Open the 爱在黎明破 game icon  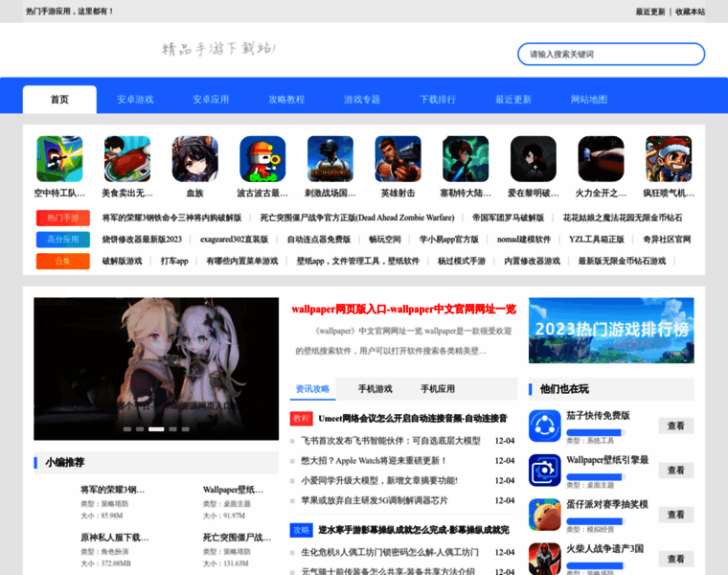tap(533, 159)
